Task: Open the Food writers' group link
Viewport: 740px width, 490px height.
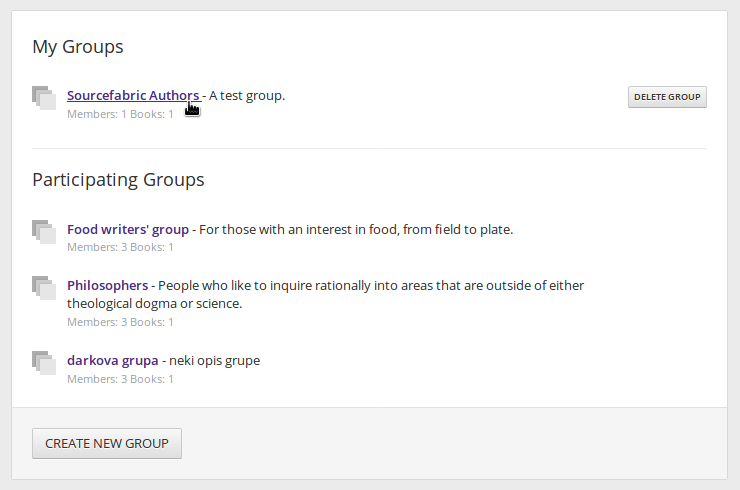Action: coord(128,229)
